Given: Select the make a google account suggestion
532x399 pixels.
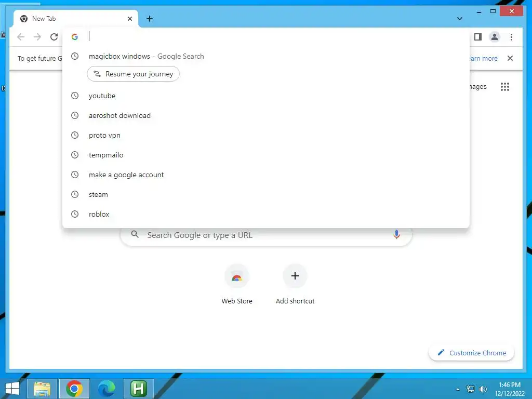Looking at the screenshot, I should click(x=266, y=175).
